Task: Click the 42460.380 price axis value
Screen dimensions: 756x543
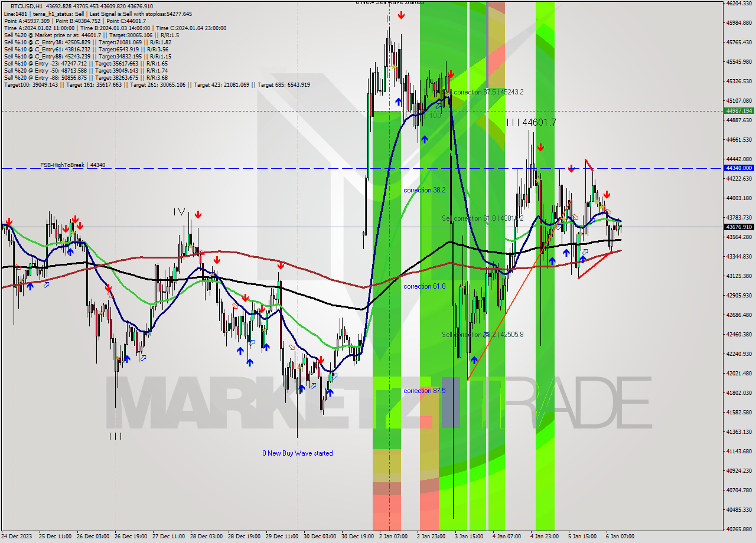Action: tap(739, 335)
